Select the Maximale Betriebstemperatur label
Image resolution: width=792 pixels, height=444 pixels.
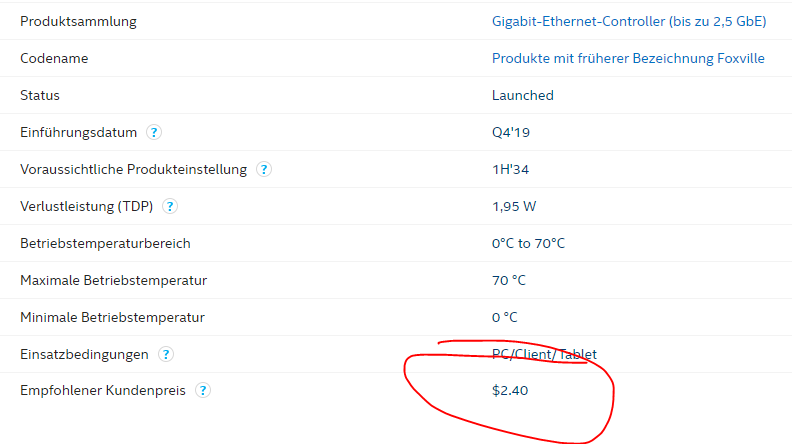[114, 280]
